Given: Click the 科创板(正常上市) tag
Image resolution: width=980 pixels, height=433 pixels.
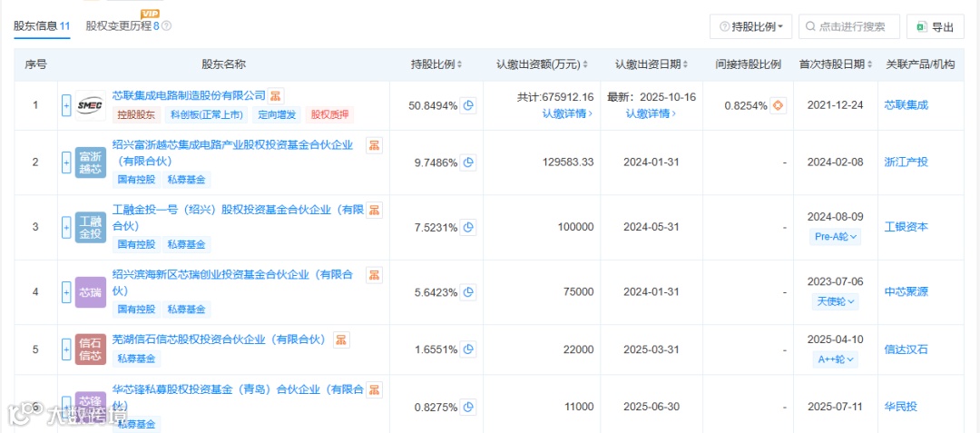Looking at the screenshot, I should point(207,115).
